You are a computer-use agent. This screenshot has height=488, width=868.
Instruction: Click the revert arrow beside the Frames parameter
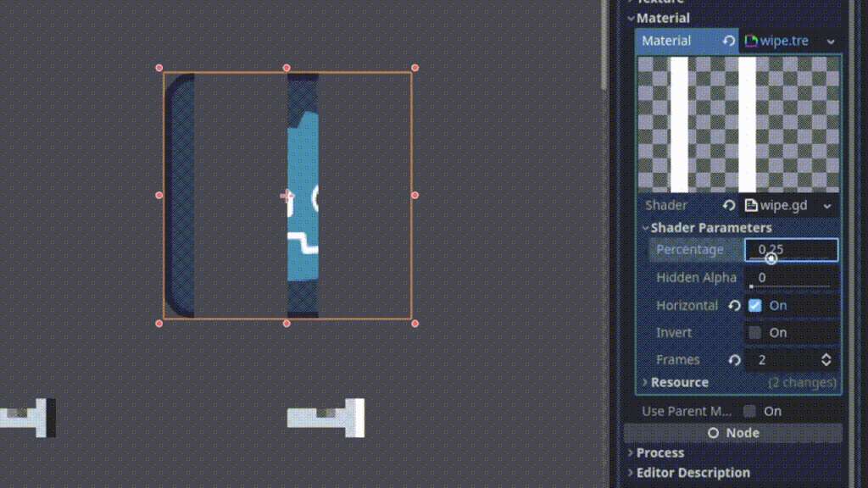click(x=734, y=359)
